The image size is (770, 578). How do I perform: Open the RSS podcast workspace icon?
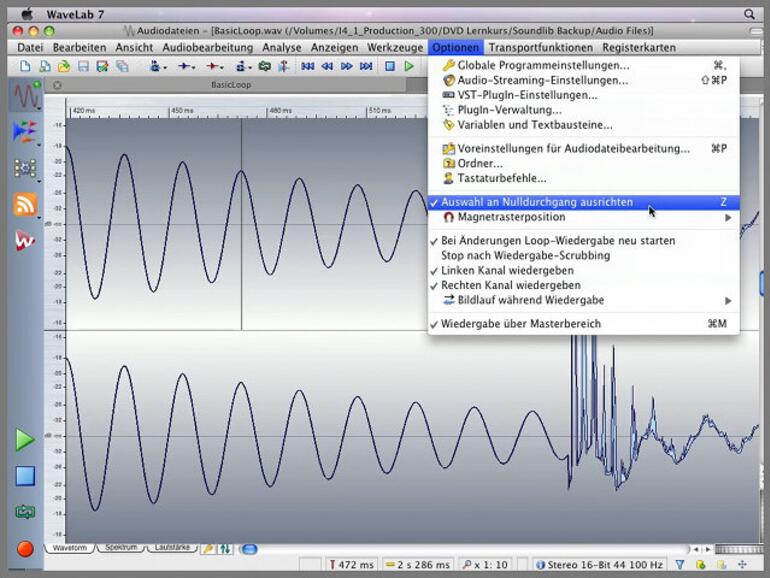25,204
